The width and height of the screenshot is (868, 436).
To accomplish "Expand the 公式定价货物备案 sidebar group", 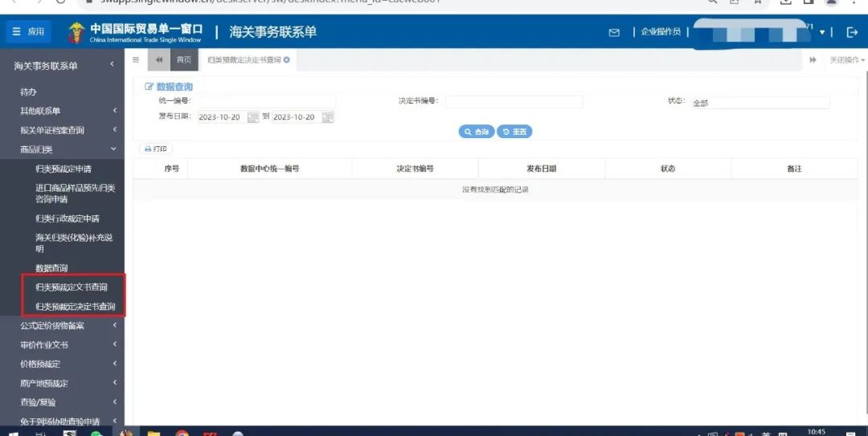I will tap(62, 326).
